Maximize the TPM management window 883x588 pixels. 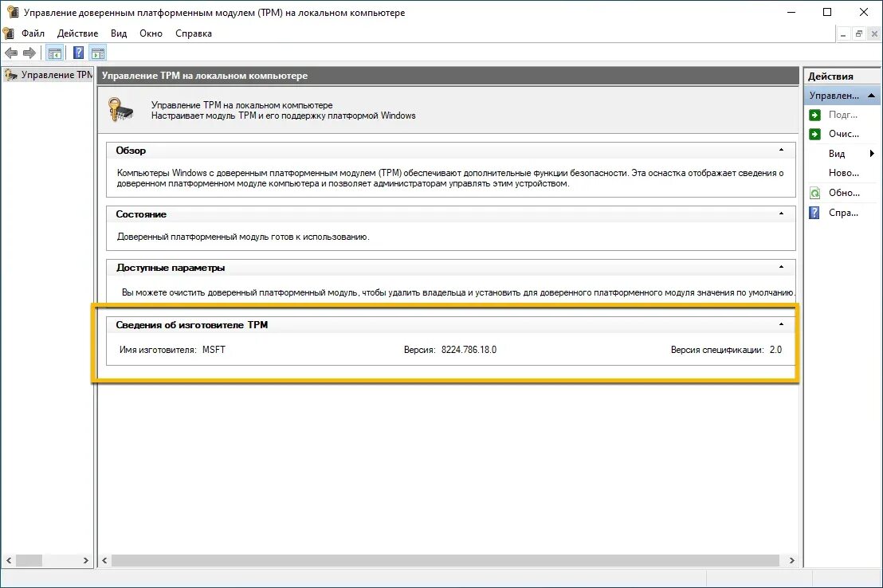tap(827, 12)
